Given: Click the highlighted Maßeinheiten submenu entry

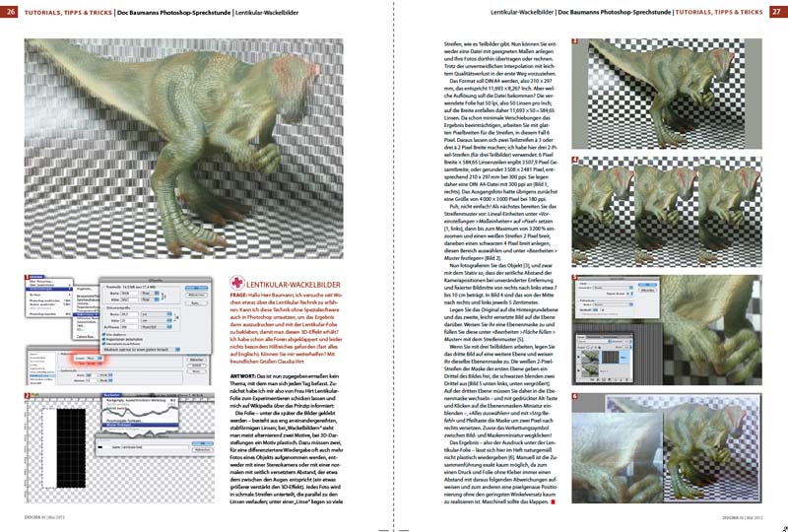Looking at the screenshot, I should pyautogui.click(x=88, y=314).
